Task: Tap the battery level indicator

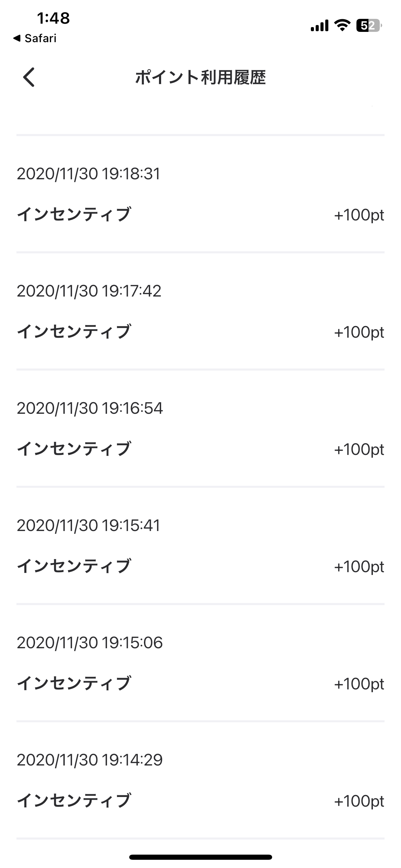Action: point(369,26)
